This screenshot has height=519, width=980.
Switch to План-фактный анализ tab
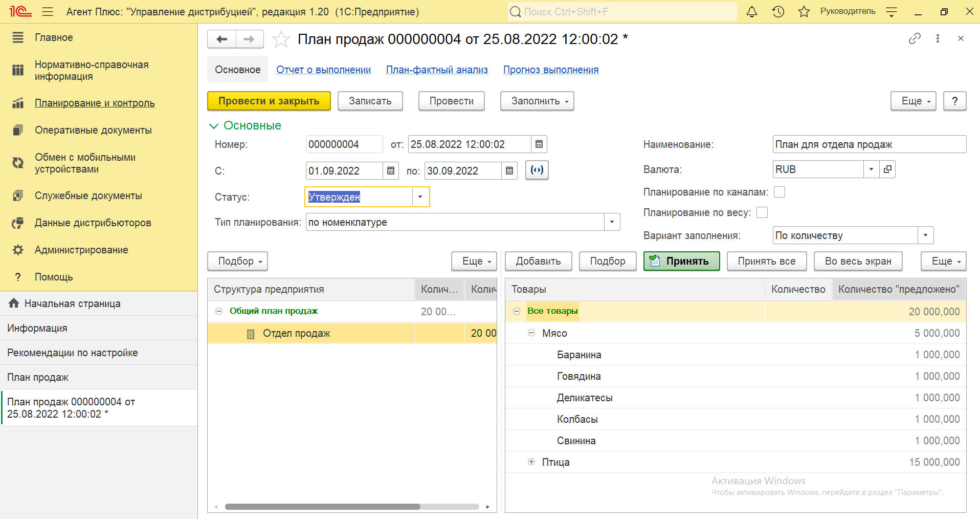[x=437, y=70]
